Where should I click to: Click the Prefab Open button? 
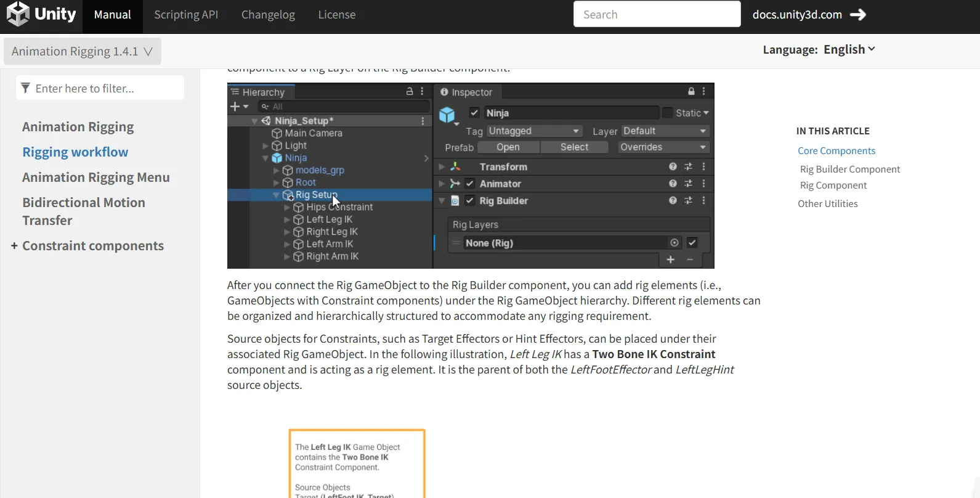tap(508, 147)
